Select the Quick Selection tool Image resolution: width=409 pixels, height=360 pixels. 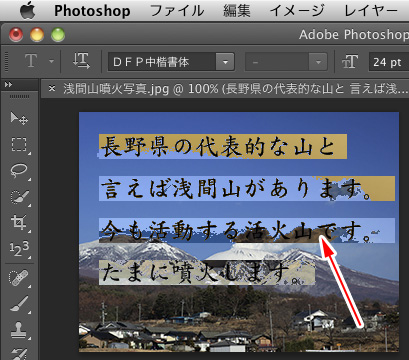19,197
